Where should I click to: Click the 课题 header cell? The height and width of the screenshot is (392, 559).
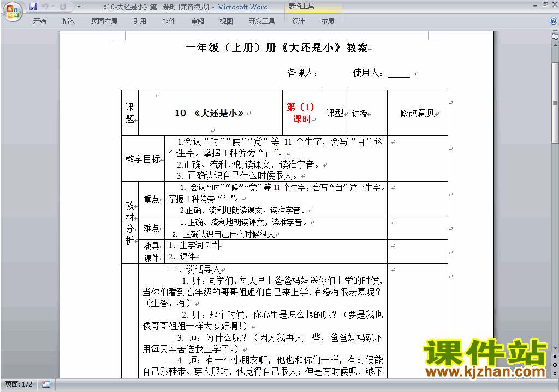(130, 112)
